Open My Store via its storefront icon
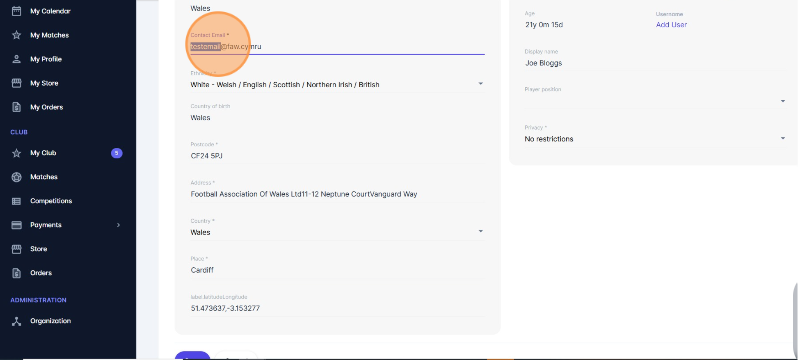The height and width of the screenshot is (360, 798). coord(16,83)
